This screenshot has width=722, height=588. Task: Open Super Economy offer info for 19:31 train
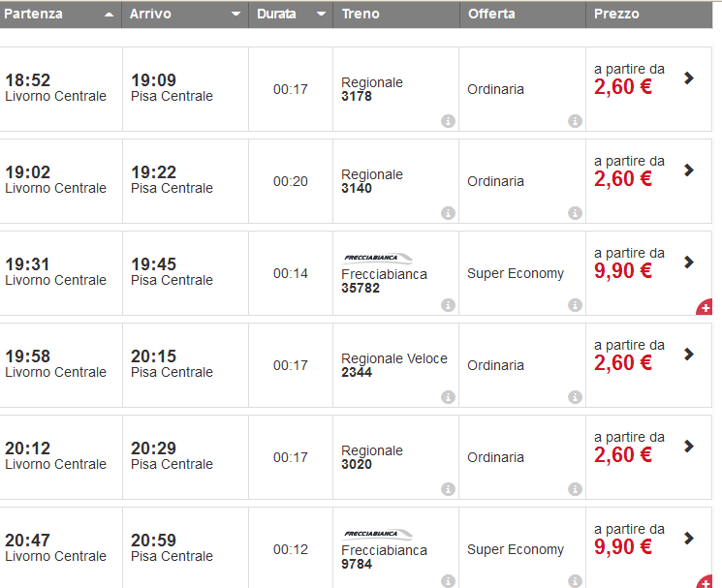[x=575, y=305]
